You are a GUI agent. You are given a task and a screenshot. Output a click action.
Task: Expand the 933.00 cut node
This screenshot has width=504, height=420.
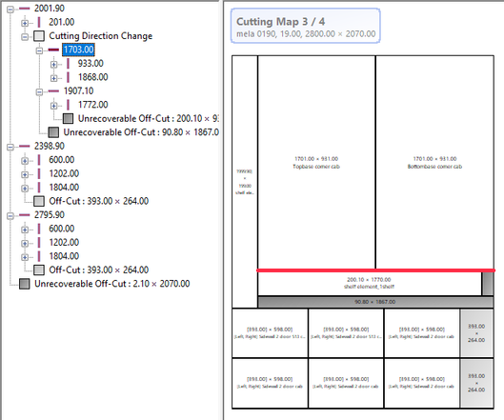pyautogui.click(x=53, y=65)
